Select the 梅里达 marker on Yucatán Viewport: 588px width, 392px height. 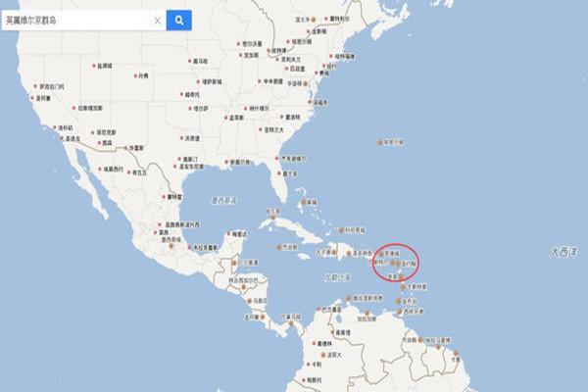coord(228,234)
